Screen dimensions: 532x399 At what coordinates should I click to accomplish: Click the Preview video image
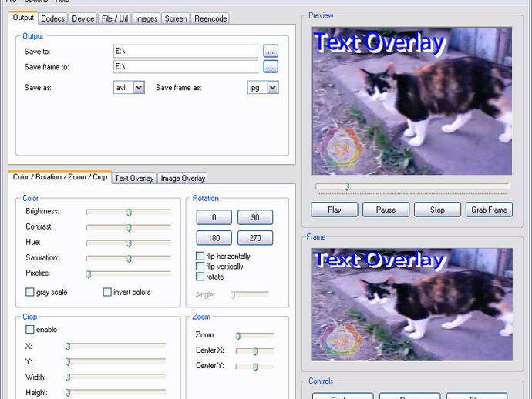[x=412, y=101]
